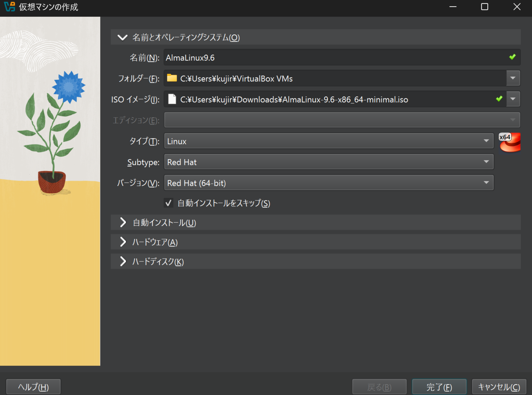The width and height of the screenshot is (532, 395).
Task: Click the フォルダー(F): label
Action: [x=139, y=79]
